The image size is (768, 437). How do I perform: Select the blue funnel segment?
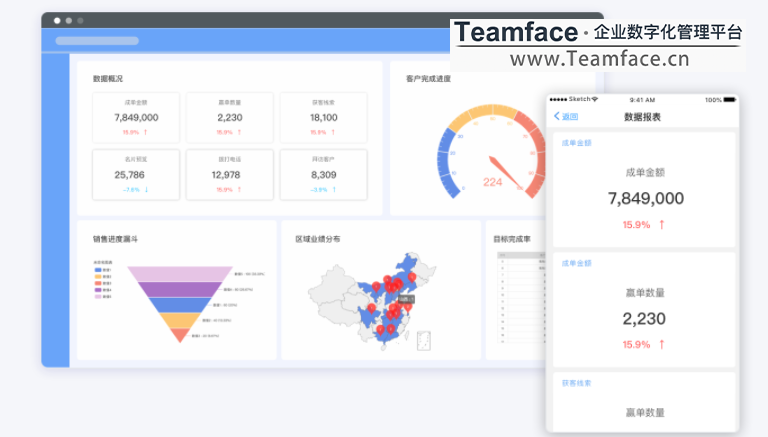[180, 305]
